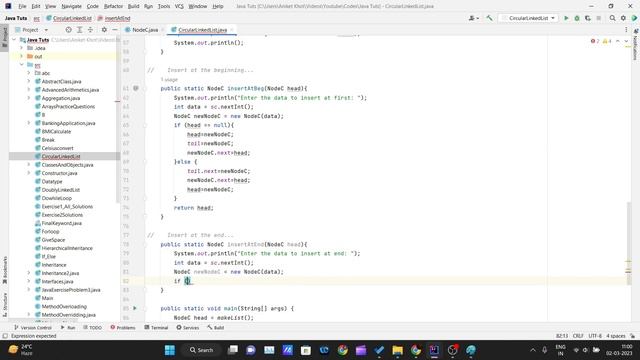Toggle the Structure side tool window
640x360 pixels.
click(x=5, y=304)
